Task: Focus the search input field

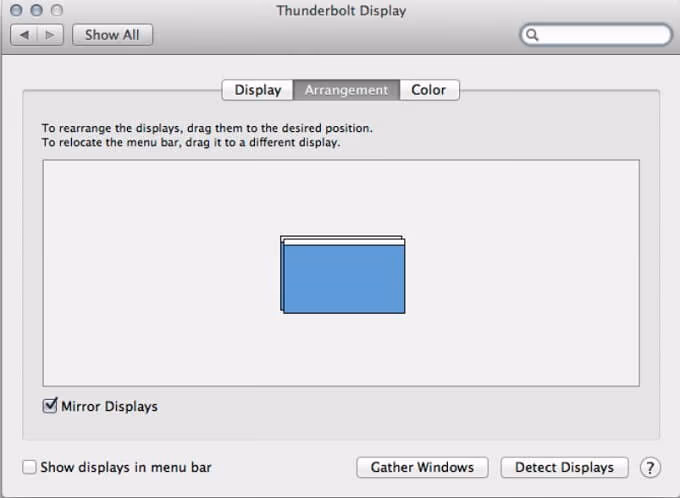Action: (596, 35)
